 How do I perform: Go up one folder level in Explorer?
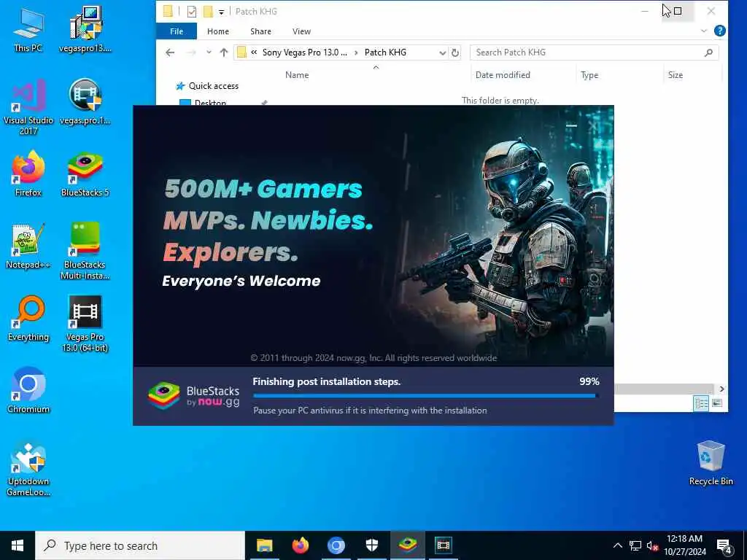tap(224, 52)
